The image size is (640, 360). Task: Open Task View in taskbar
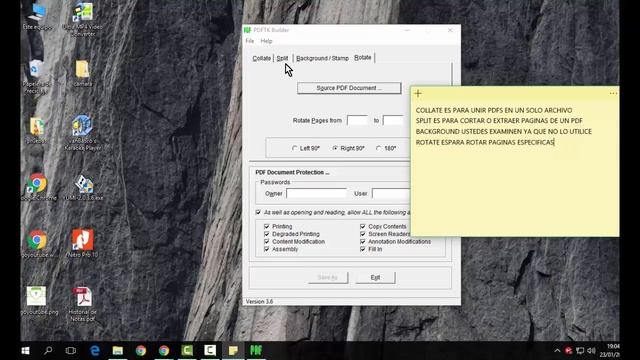click(x=71, y=351)
